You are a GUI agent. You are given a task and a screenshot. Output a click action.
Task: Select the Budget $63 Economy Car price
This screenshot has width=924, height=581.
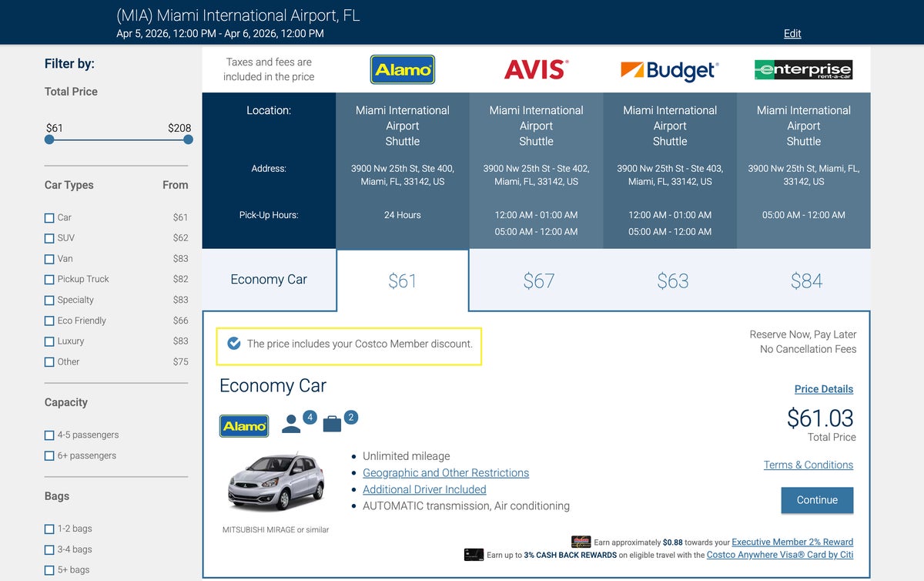tap(672, 280)
